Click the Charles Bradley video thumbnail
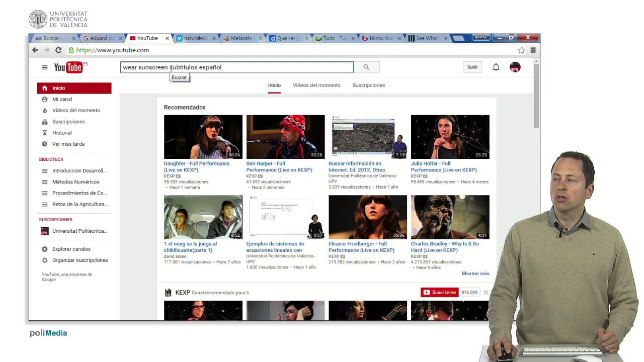The width and height of the screenshot is (644, 362). 450,217
